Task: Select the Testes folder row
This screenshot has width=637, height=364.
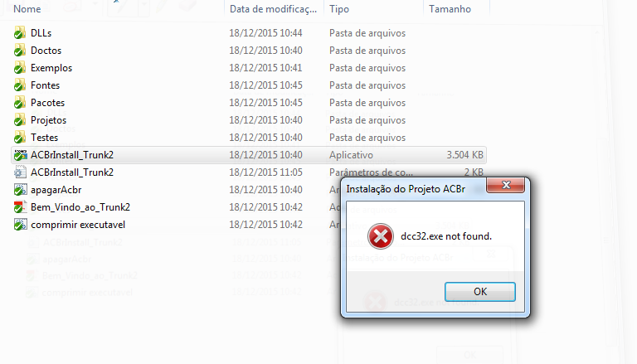Action: coord(249,138)
